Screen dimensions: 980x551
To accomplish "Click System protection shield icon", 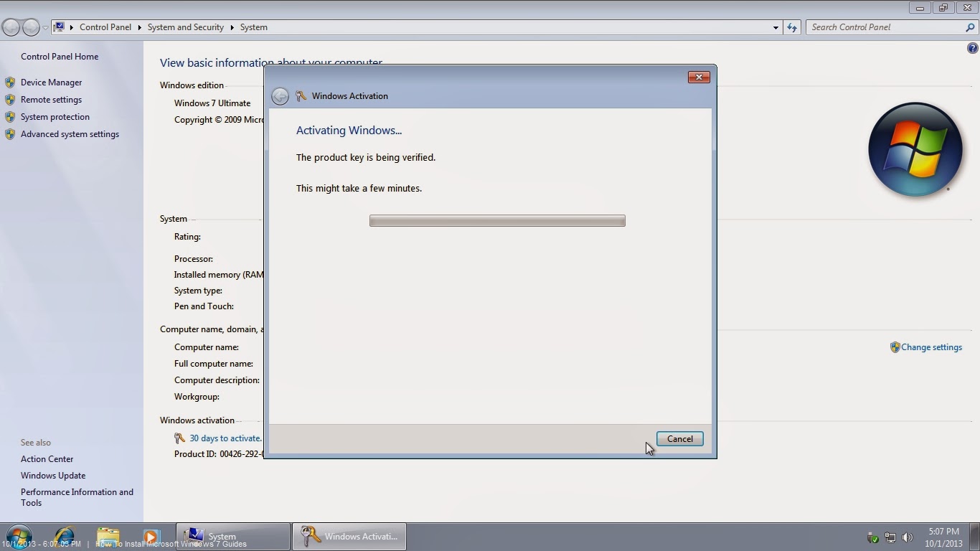I will [x=10, y=117].
